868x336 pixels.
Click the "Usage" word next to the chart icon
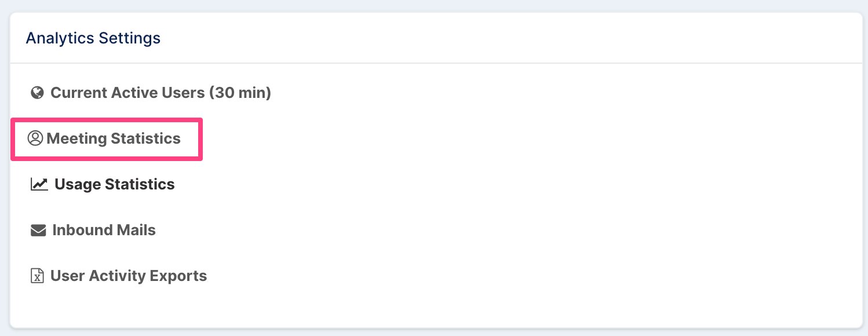(x=78, y=185)
